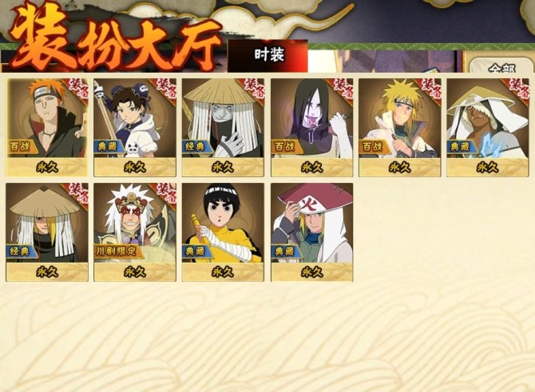Select the white-hooded Raikage costume card

(488, 127)
